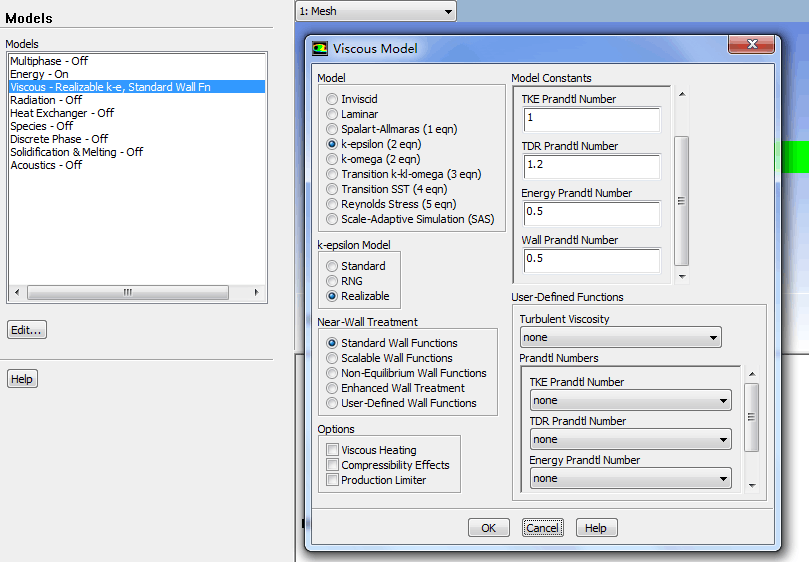Select the Laminar model radio button

coord(332,115)
